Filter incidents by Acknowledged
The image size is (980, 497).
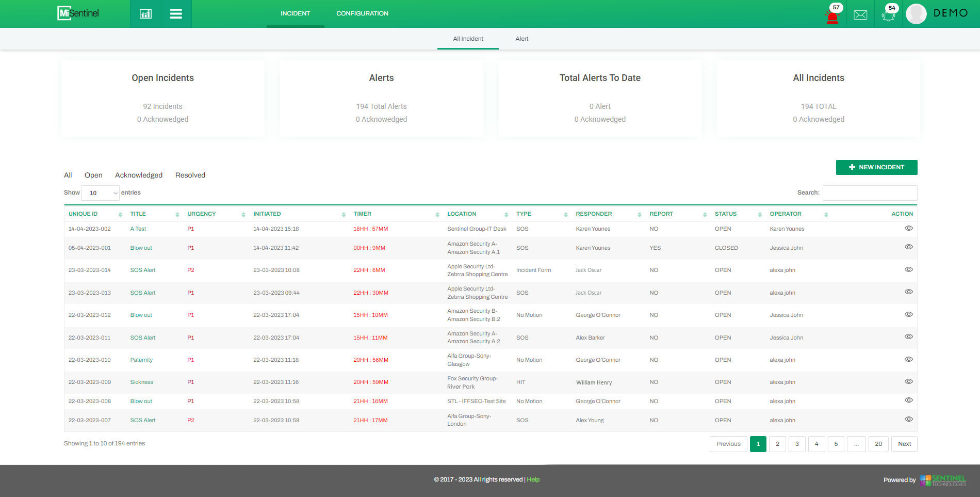pyautogui.click(x=139, y=175)
